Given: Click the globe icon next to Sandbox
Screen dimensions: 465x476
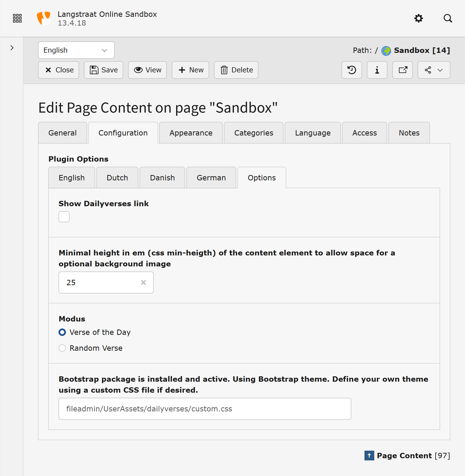Looking at the screenshot, I should 386,50.
